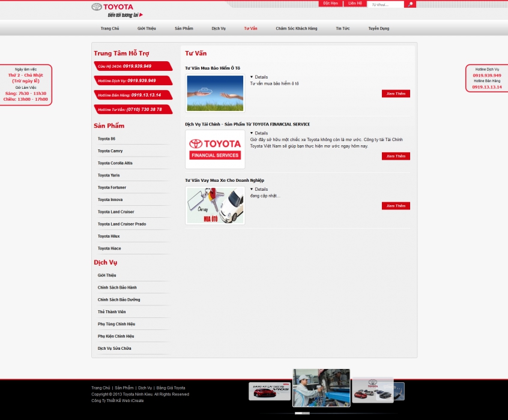The height and width of the screenshot is (420, 508).
Task: Open the Toyota Camry product link
Action: [x=110, y=151]
